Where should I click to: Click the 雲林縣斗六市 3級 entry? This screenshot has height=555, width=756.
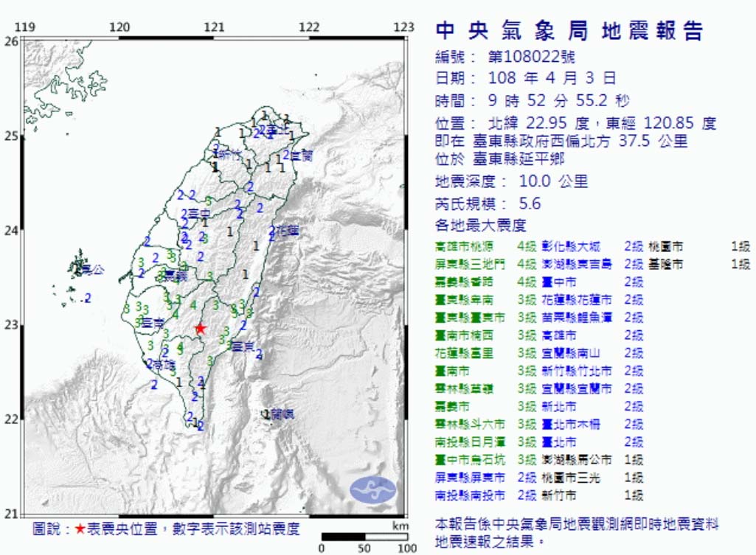pos(485,425)
